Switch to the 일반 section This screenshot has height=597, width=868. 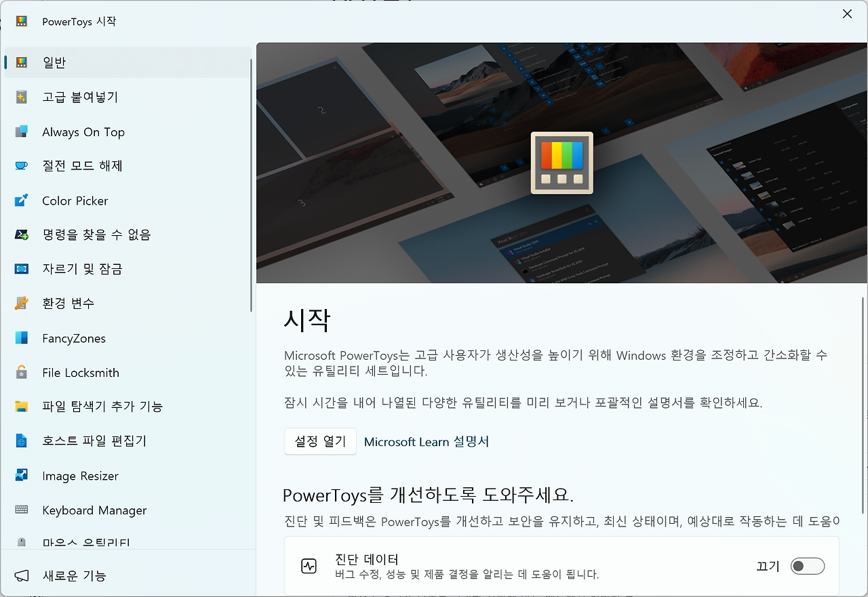click(x=53, y=62)
